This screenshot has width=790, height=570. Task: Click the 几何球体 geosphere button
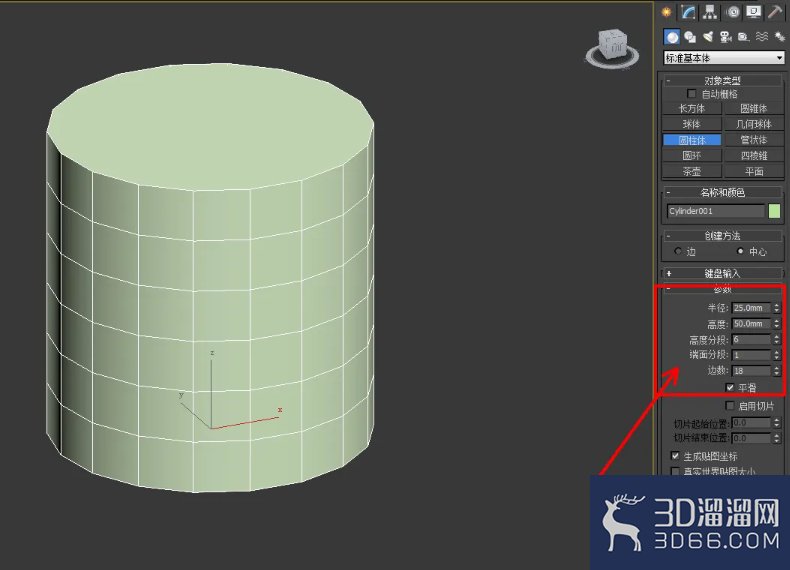coord(754,124)
